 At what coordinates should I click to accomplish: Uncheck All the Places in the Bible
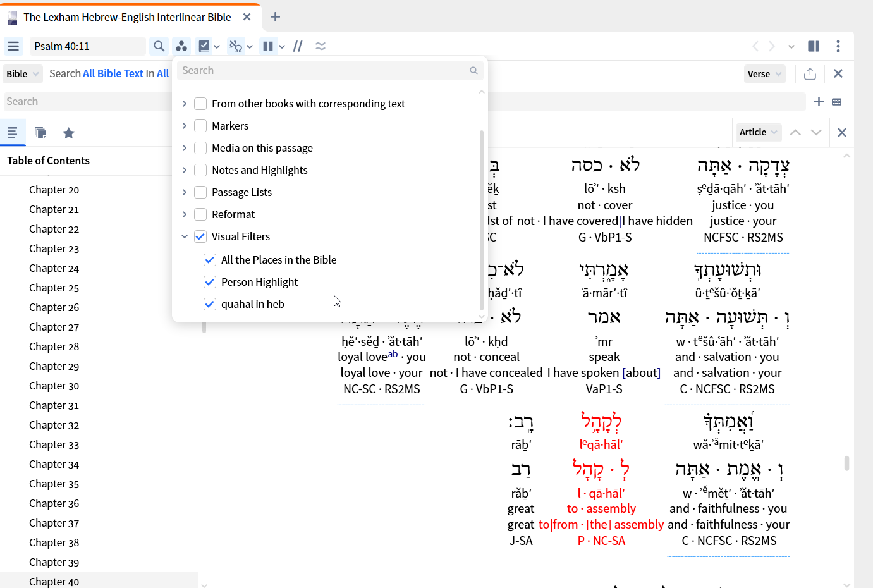coord(210,260)
